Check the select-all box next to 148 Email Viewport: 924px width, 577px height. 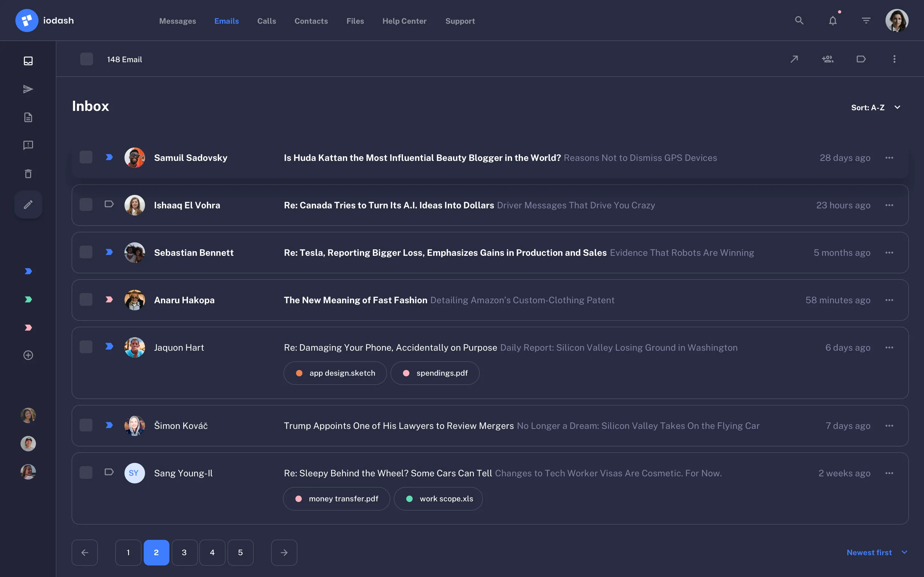point(86,59)
